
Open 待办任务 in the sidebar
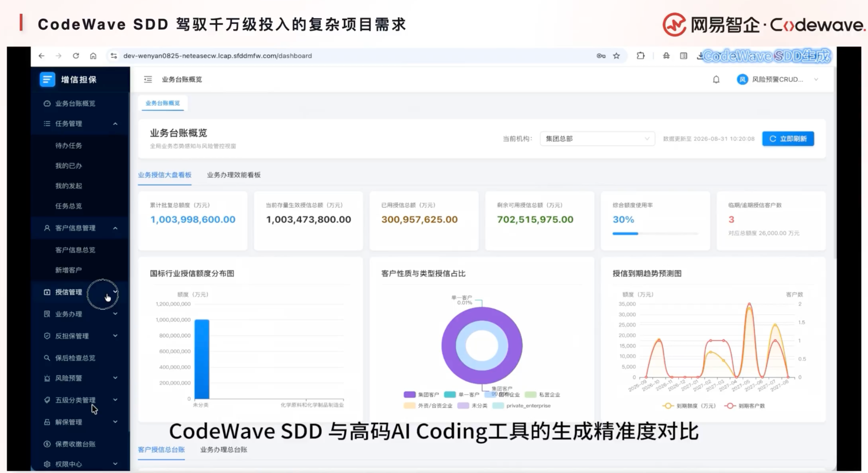(x=69, y=145)
